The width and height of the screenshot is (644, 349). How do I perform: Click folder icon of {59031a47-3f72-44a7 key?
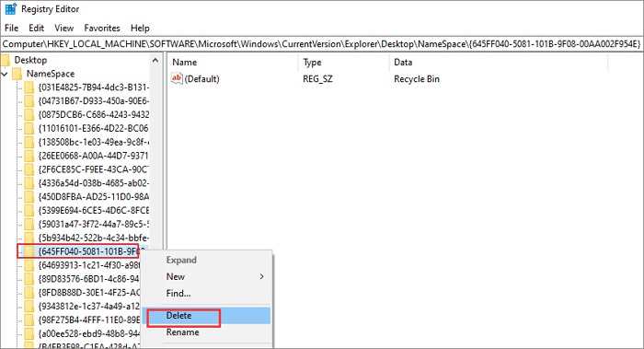click(x=29, y=225)
